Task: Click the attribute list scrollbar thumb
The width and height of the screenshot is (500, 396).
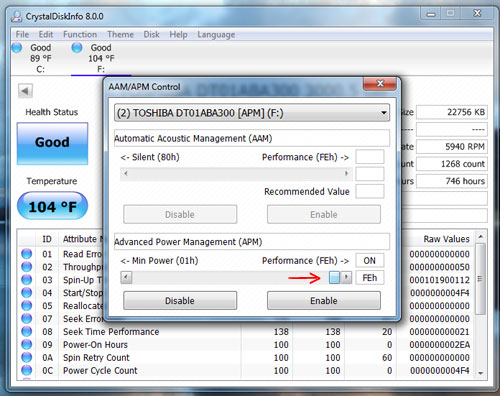Action: (480, 279)
